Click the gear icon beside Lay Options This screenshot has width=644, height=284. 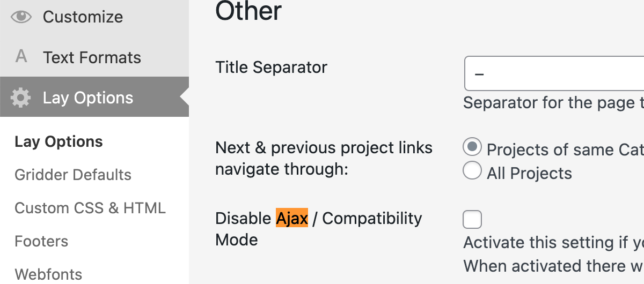point(21,98)
